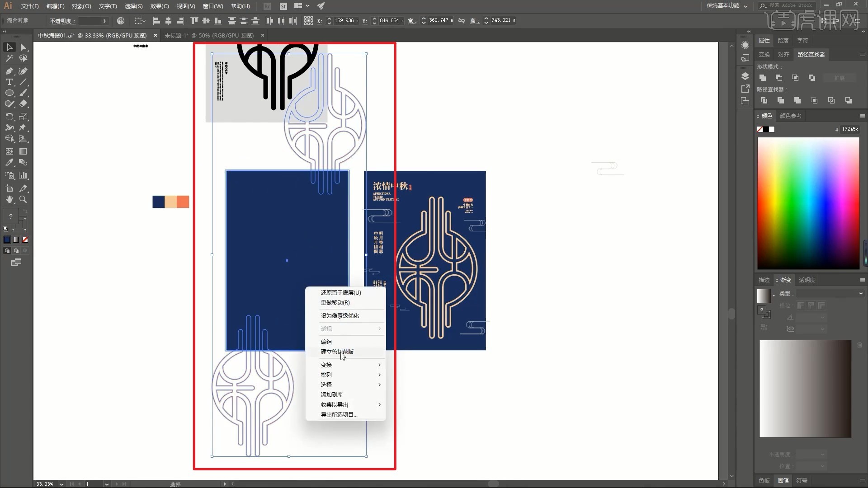Viewport: 868px width, 488px height.
Task: Click 建立剪切蒙版 in context menu
Action: click(x=337, y=352)
